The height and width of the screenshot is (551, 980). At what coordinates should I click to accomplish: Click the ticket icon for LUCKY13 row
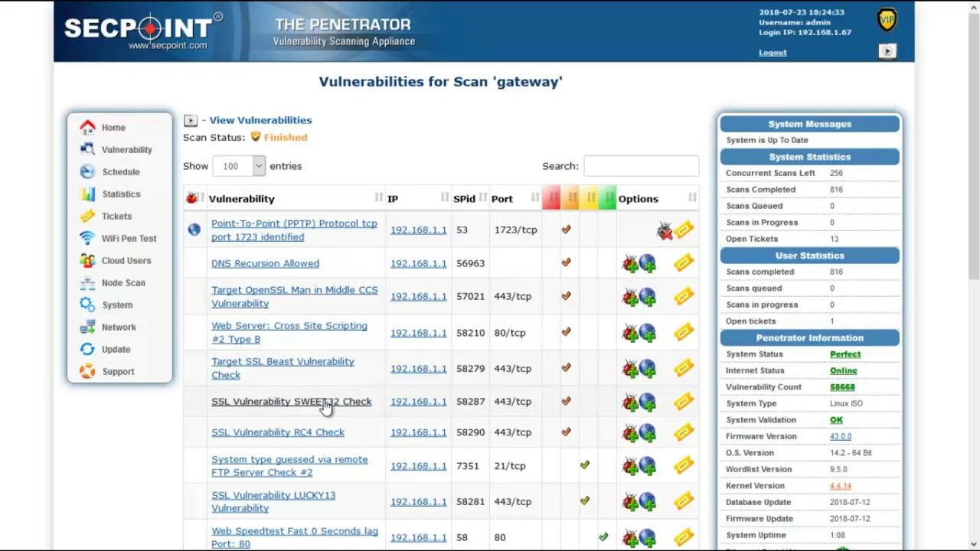tap(684, 501)
